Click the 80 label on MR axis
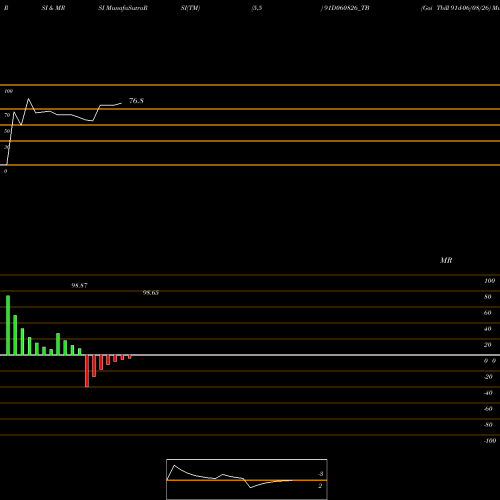The width and height of the screenshot is (500, 500). coord(488,297)
